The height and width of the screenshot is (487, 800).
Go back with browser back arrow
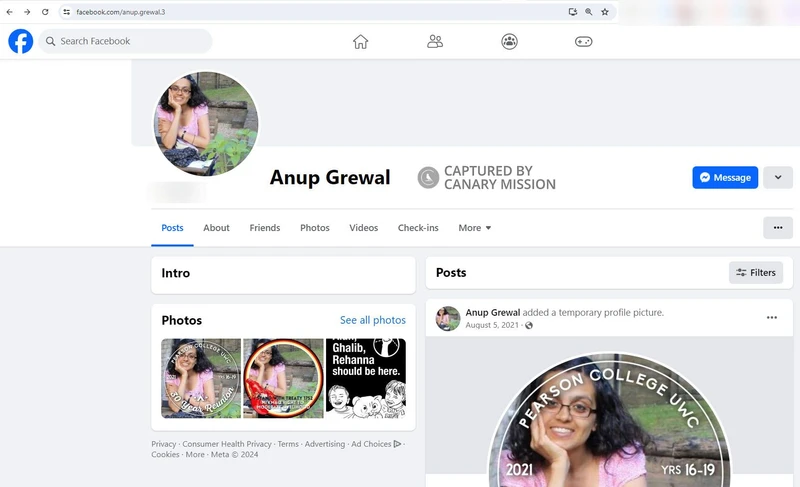[10, 12]
